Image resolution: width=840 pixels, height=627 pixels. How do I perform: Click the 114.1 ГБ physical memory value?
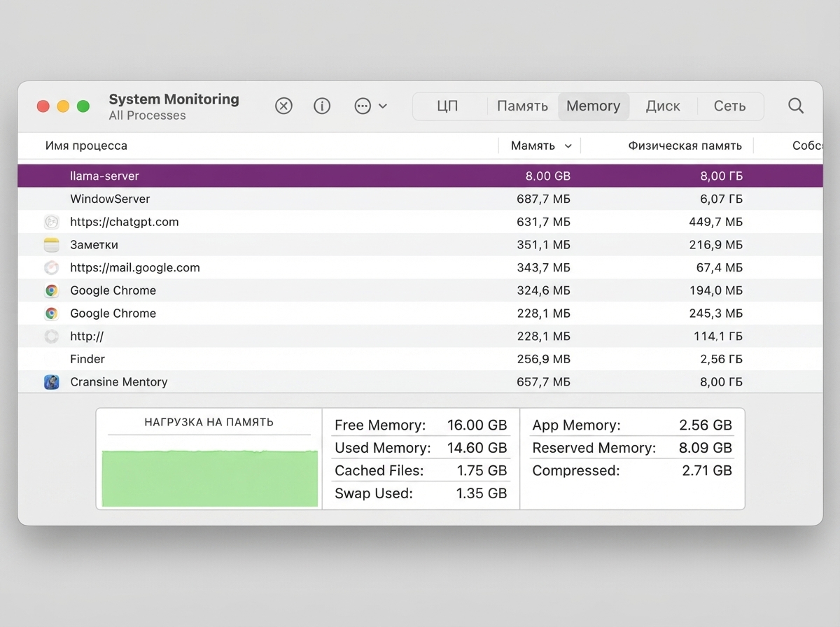pyautogui.click(x=718, y=336)
